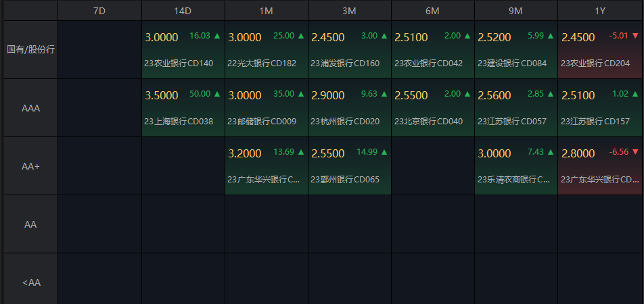This screenshot has height=304, width=644.
Task: Click the 7.43 change value
Action: click(x=536, y=152)
